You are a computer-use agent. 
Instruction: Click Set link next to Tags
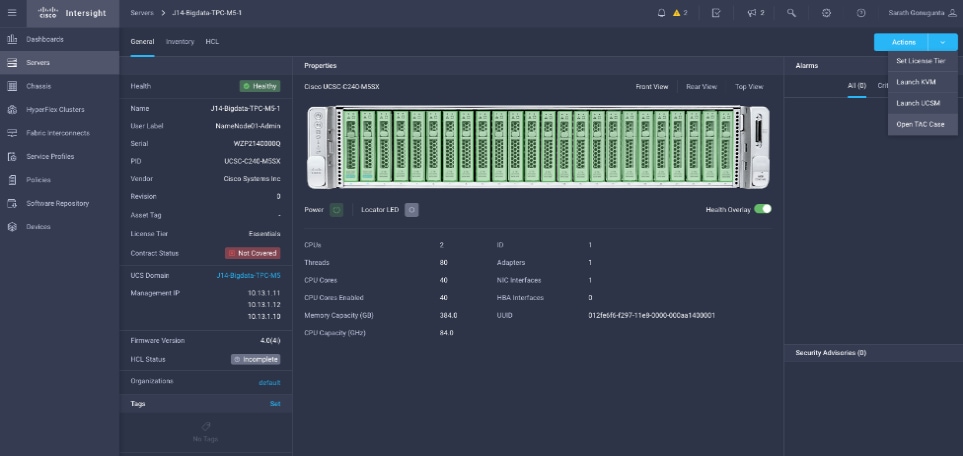275,404
